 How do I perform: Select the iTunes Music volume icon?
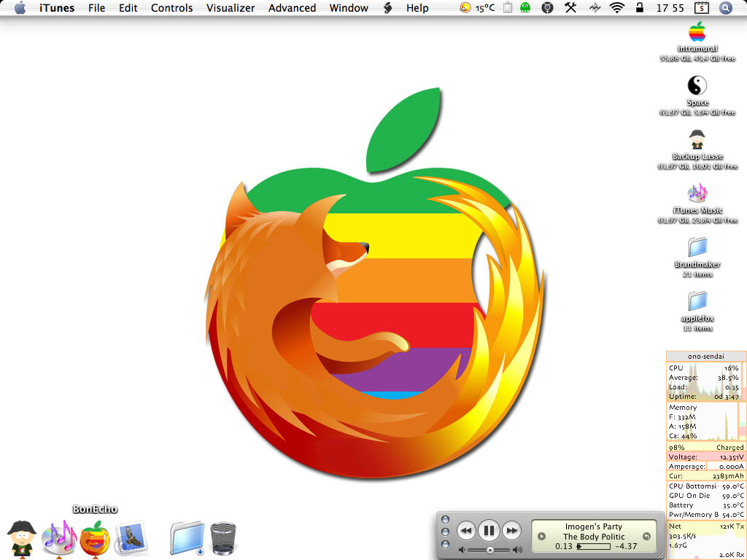coord(697,193)
